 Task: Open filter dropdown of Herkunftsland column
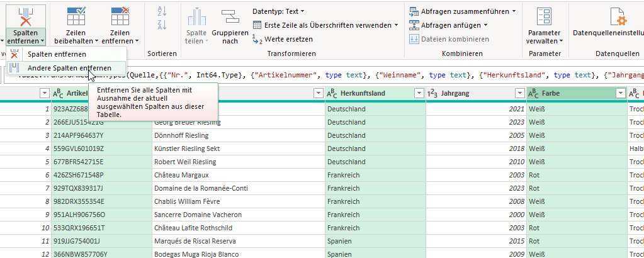click(x=420, y=93)
